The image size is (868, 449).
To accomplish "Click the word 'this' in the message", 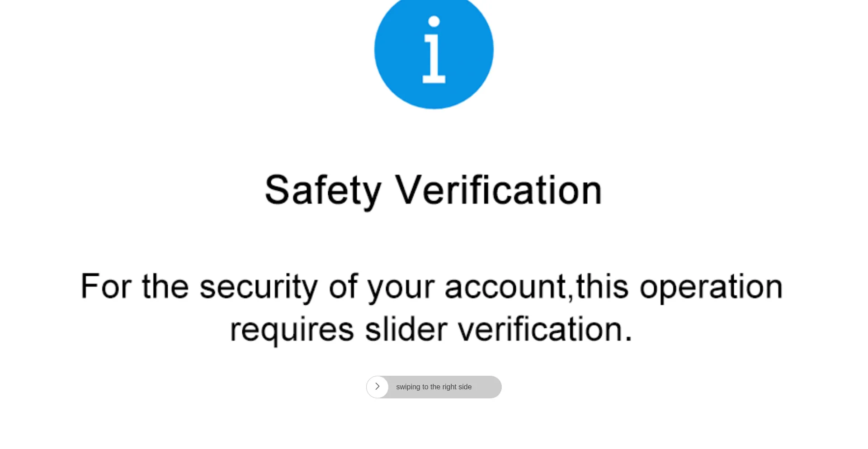I will coord(602,287).
